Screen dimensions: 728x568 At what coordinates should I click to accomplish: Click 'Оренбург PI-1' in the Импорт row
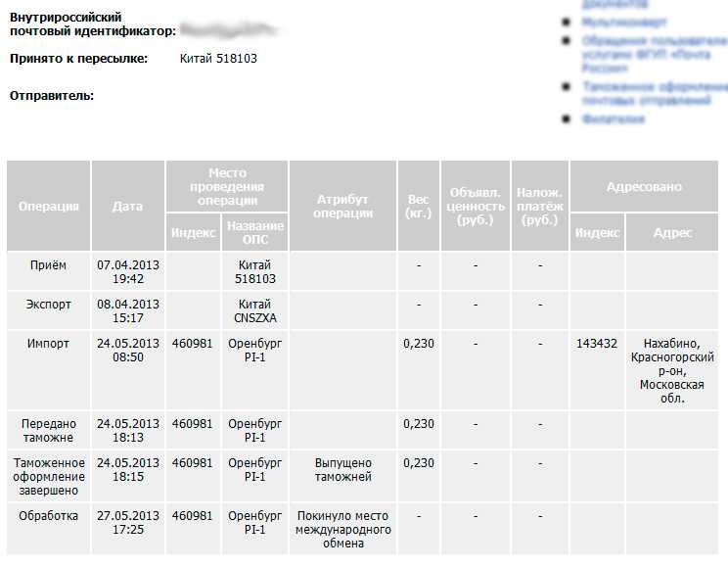pyautogui.click(x=254, y=351)
